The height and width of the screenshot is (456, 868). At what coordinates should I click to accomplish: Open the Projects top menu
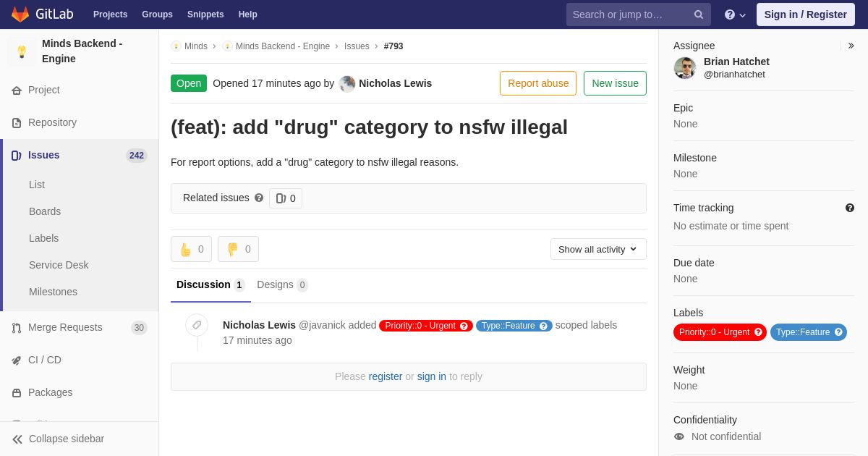click(x=110, y=14)
